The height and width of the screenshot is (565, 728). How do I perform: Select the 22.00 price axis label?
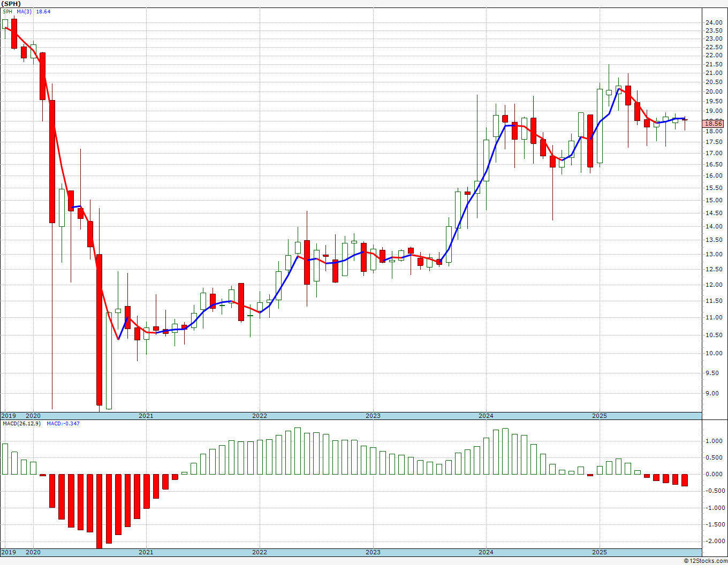tap(714, 55)
